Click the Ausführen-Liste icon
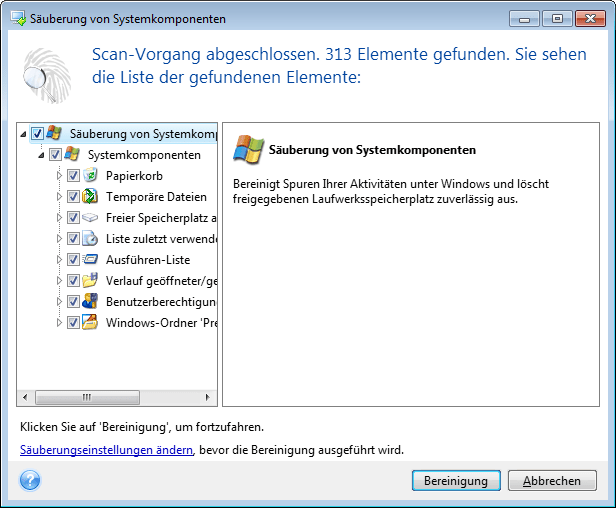The height and width of the screenshot is (508, 616). tap(90, 260)
